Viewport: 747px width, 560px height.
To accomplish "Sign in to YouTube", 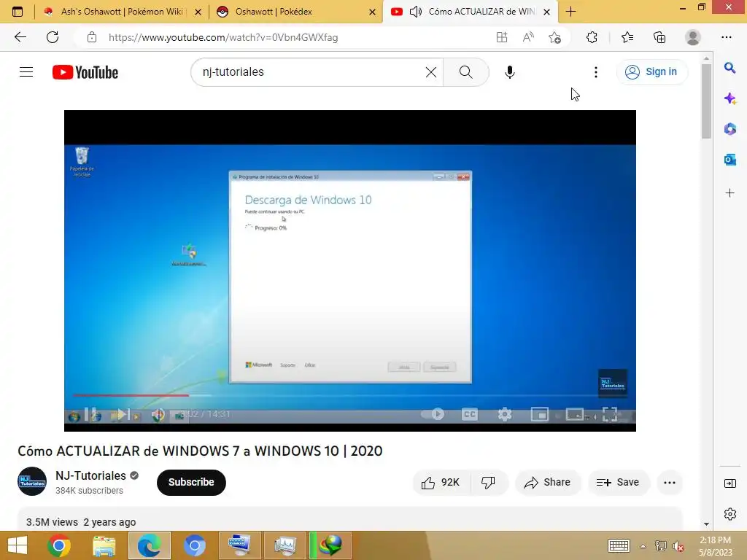I will 651,72.
